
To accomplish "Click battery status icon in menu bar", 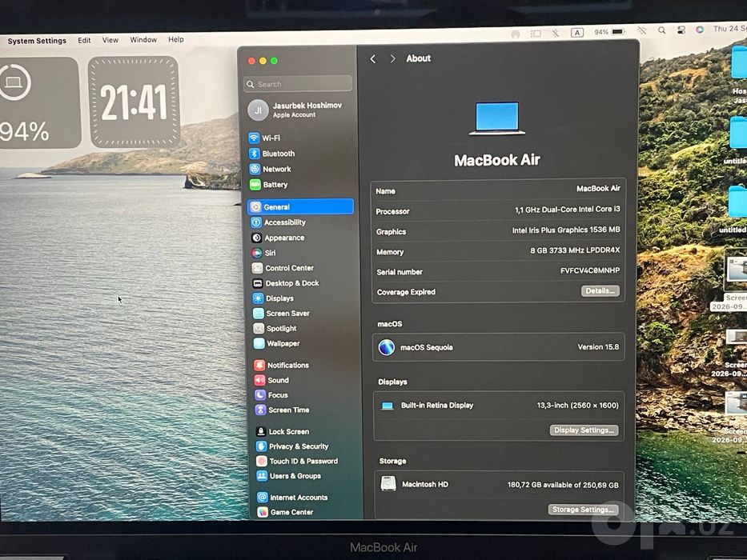I will coord(618,31).
